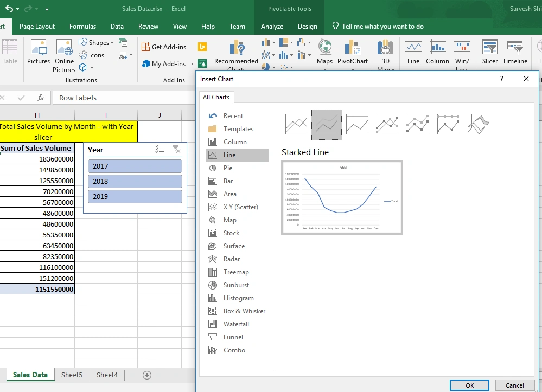The height and width of the screenshot is (392, 542).
Task: Select cell with value 183600000
Action: 37,159
